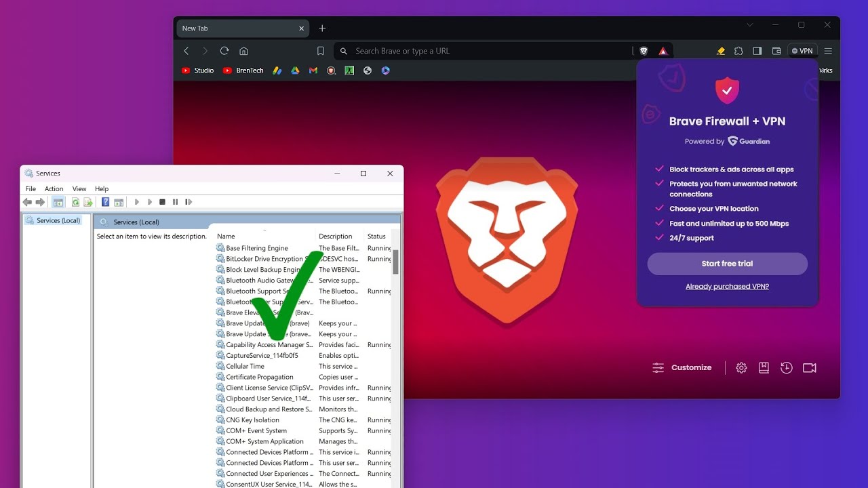Viewport: 868px width, 488px height.
Task: Open File menu in Services
Action: [x=31, y=189]
